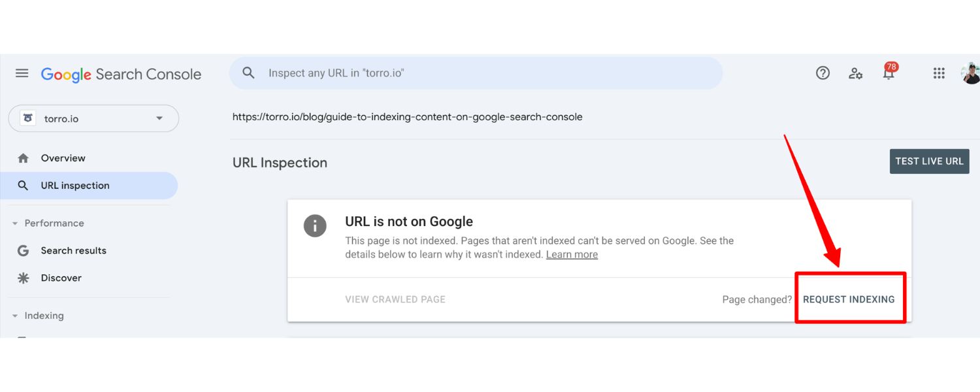The image size is (980, 392).
Task: Click the Google Search Console logo
Action: coord(122,74)
